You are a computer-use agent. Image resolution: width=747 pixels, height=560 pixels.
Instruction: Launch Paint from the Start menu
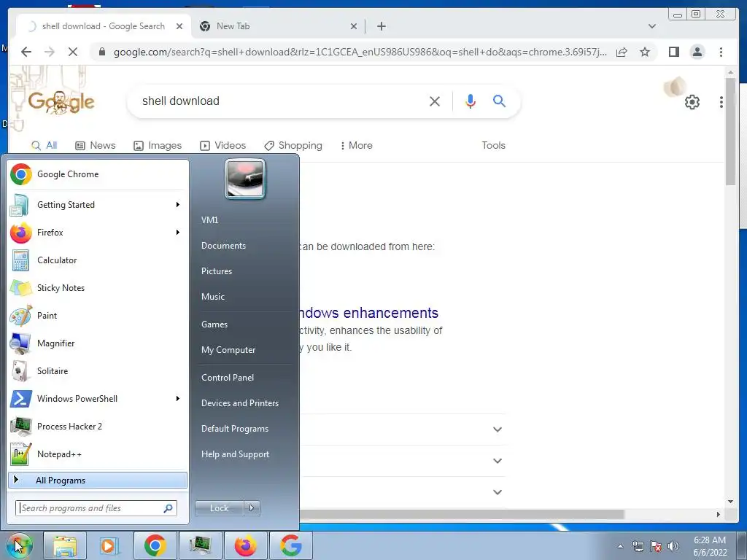coord(98,315)
